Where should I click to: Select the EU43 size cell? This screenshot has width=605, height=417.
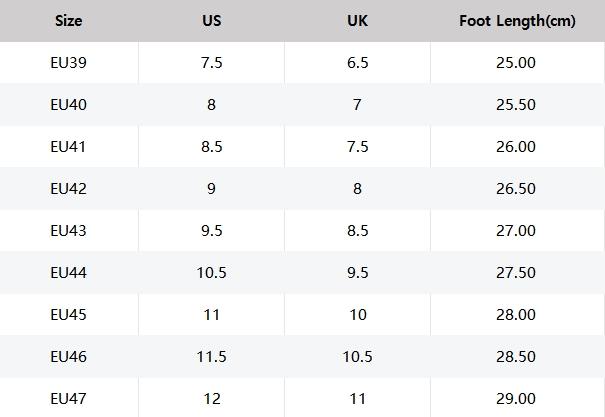click(x=68, y=230)
